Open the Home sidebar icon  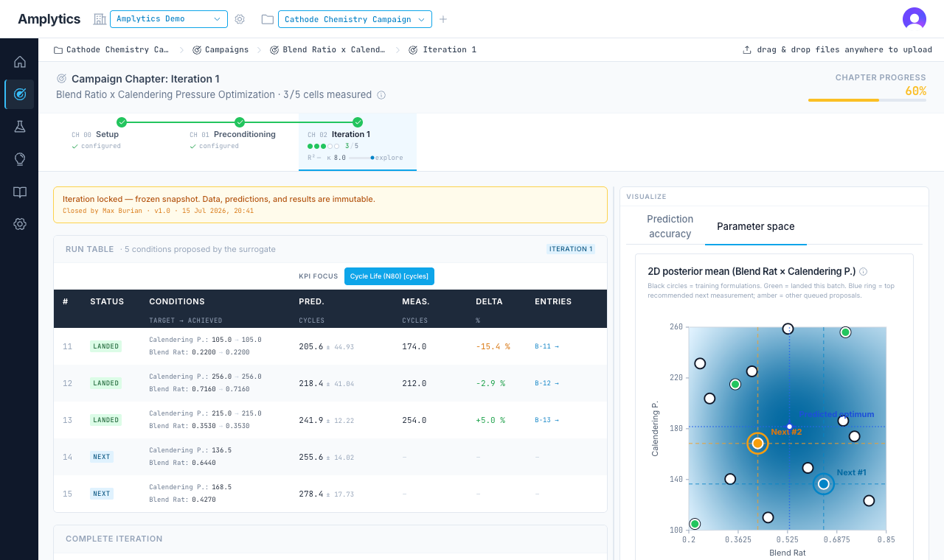pyautogui.click(x=20, y=62)
